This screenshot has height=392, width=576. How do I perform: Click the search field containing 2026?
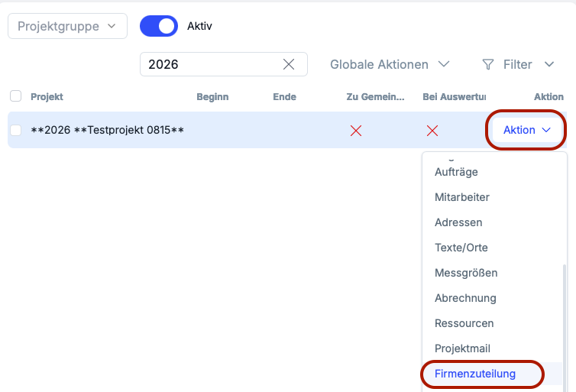(x=210, y=65)
